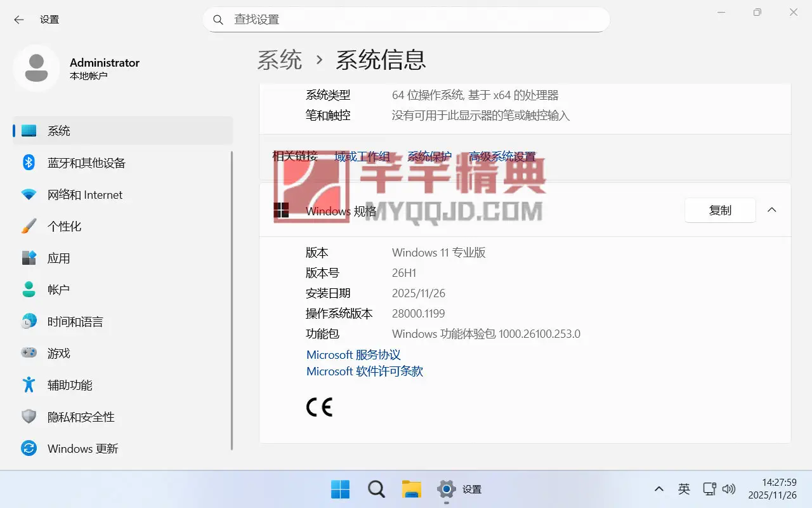This screenshot has height=508, width=812.
Task: Select the System item in sidebar
Action: pos(58,131)
